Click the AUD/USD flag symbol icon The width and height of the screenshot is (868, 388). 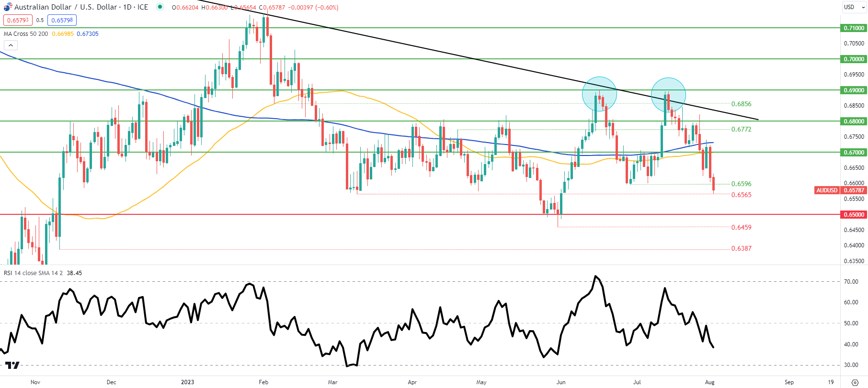pos(8,7)
